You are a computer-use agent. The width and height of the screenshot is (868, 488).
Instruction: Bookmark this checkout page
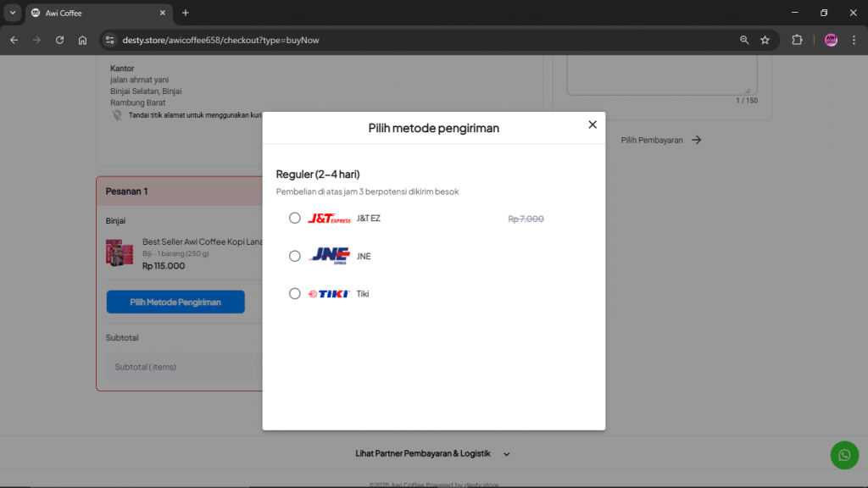(x=765, y=40)
